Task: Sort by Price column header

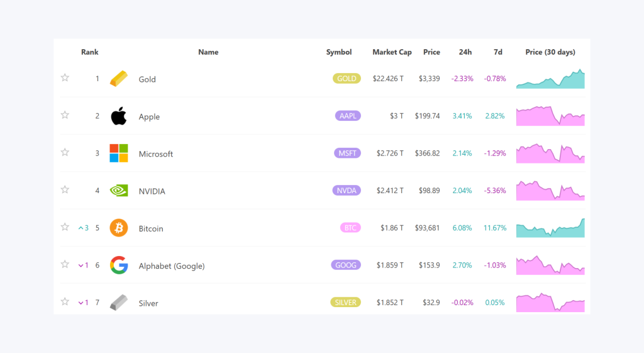Action: coord(431,52)
